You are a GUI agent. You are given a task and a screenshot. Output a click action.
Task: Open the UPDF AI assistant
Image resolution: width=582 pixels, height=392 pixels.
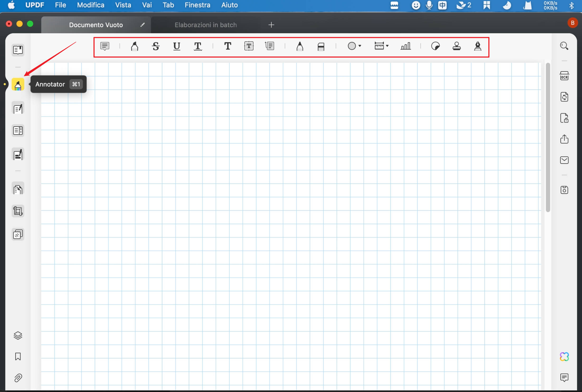click(x=564, y=357)
